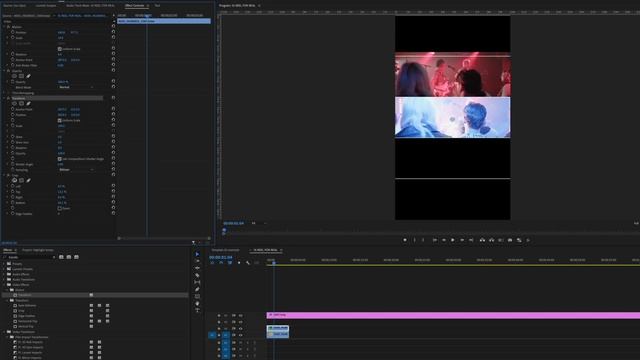The width and height of the screenshot is (640, 360).
Task: Select the Effect Controls tab
Action: (x=135, y=6)
